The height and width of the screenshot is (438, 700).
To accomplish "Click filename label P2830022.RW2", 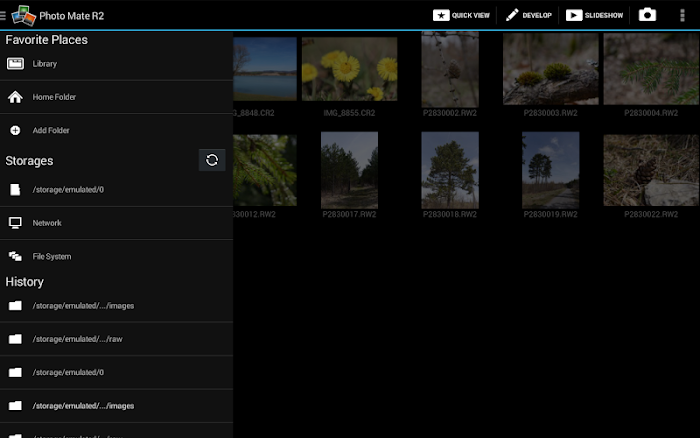I will [x=651, y=214].
